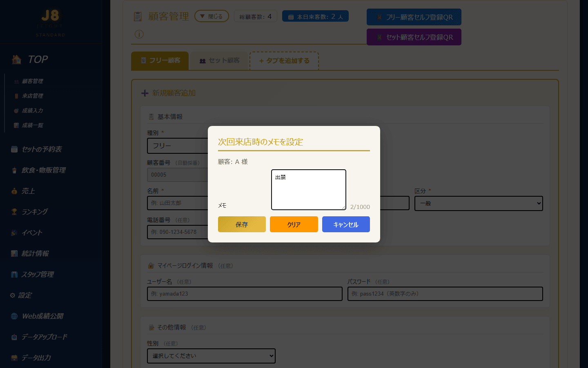Screen dimensions: 588x368
Task: Open 飲食・物販管理 in the sidebar
Action: pos(44,170)
